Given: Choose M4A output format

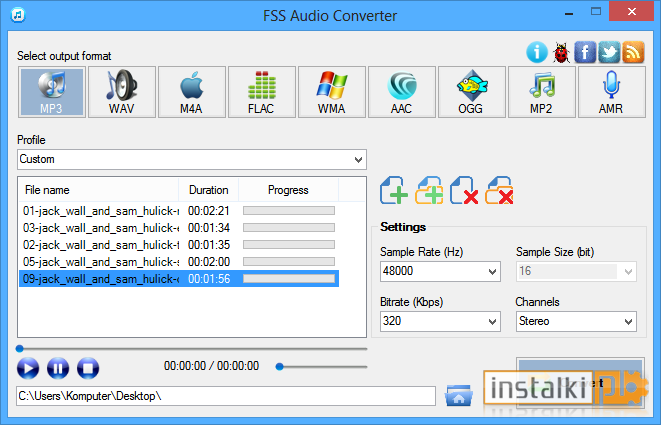Looking at the screenshot, I should (191, 92).
